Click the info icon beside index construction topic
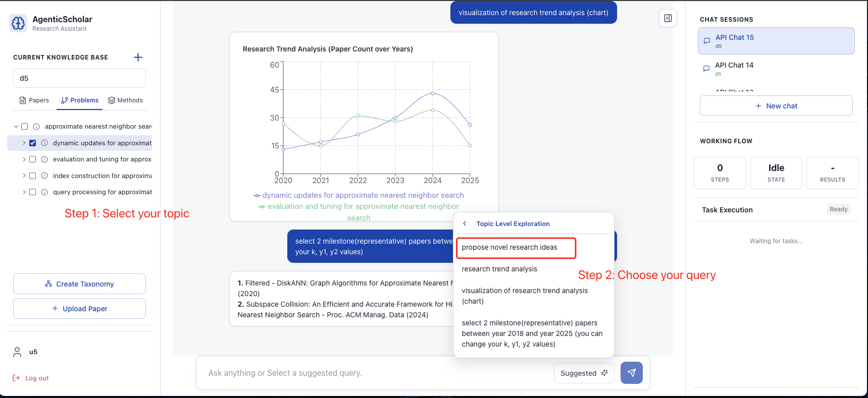The image size is (868, 398). (x=44, y=176)
